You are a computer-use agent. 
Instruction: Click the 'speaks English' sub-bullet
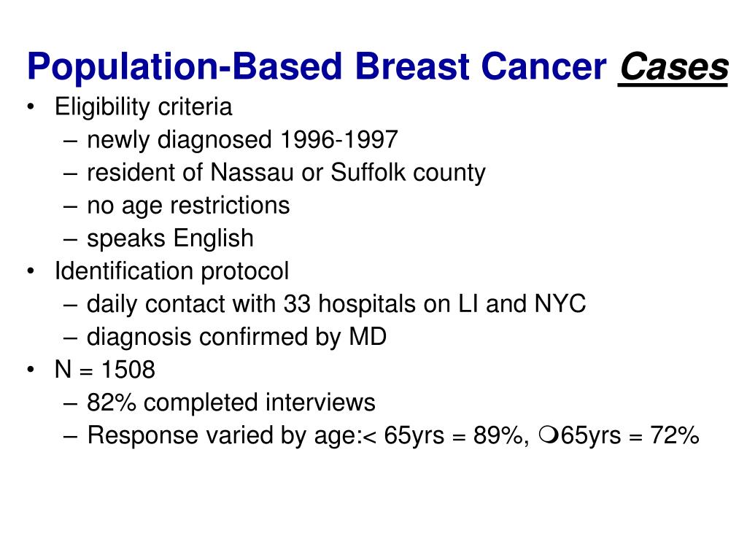click(170, 238)
